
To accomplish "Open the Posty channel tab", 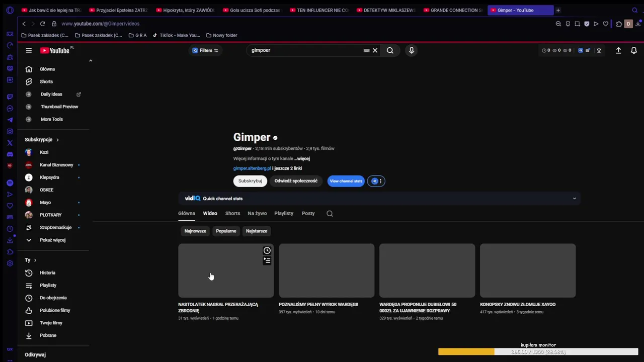I will tap(308, 213).
